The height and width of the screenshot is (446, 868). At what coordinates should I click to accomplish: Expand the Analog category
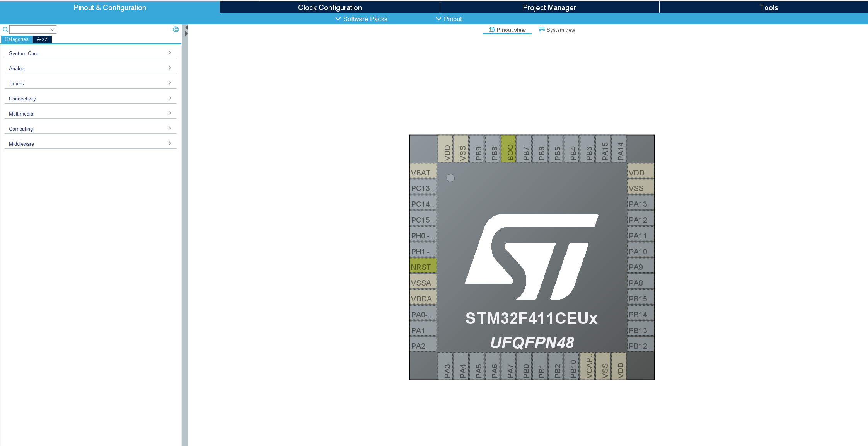[90, 68]
